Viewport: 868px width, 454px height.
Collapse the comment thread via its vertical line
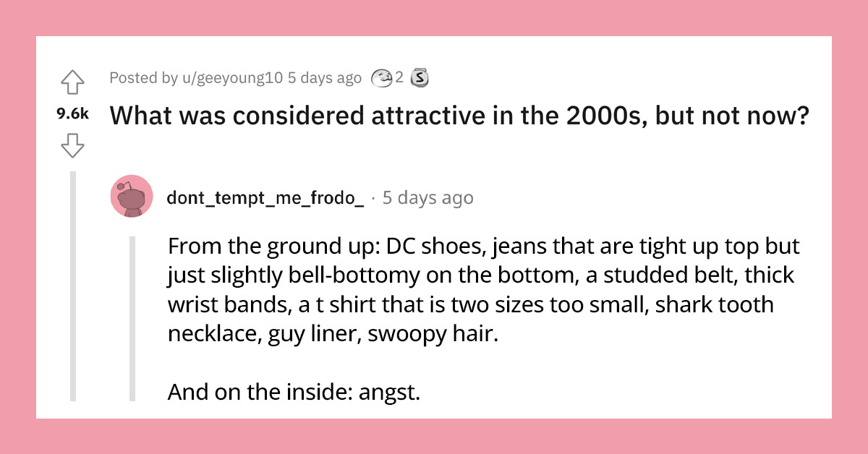pos(132,318)
